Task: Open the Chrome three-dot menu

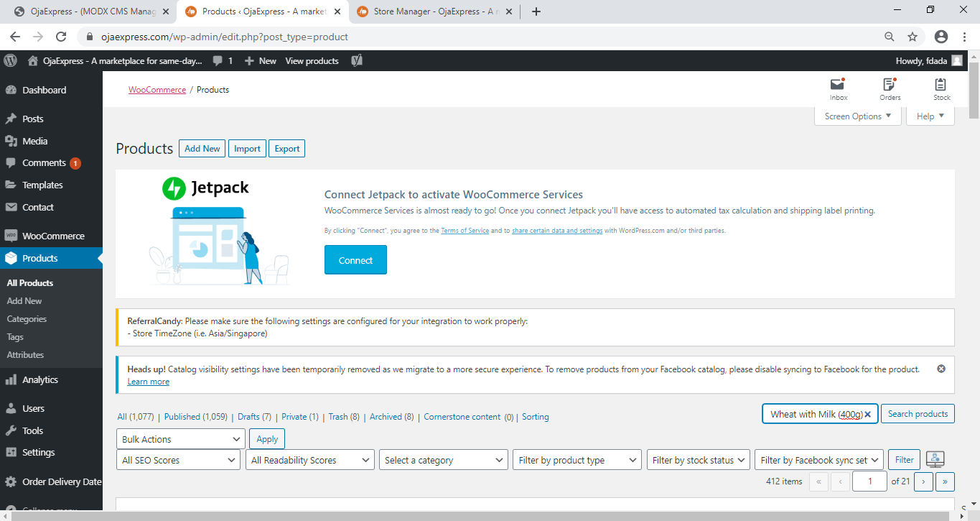Action: 963,37
